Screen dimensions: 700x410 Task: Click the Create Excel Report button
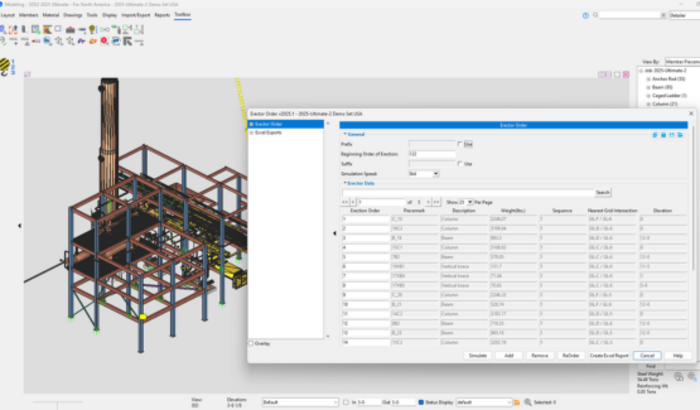(610, 355)
